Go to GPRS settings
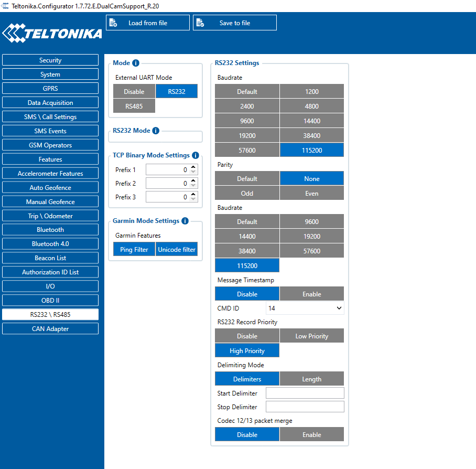 (50, 88)
